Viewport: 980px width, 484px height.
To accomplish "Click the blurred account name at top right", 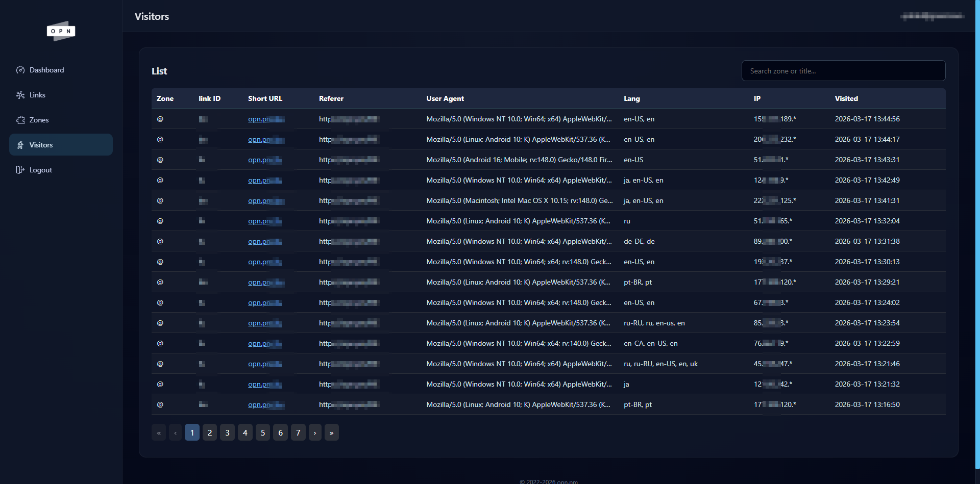I will [932, 16].
